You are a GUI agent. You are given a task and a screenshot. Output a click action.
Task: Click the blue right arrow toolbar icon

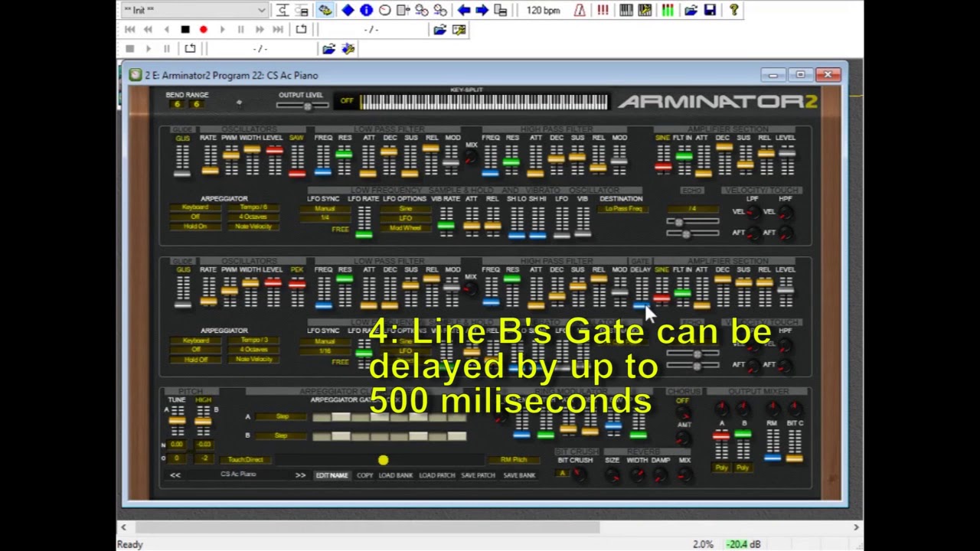coord(482,10)
